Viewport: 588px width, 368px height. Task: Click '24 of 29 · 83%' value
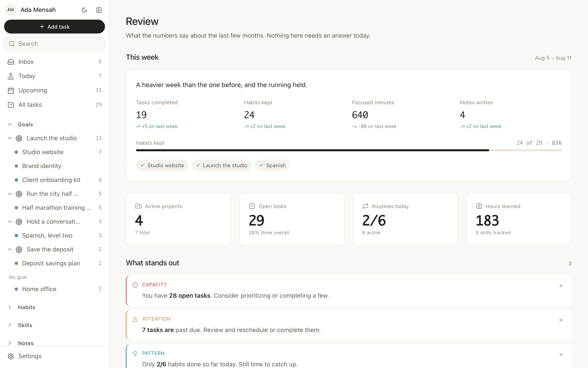click(x=539, y=143)
